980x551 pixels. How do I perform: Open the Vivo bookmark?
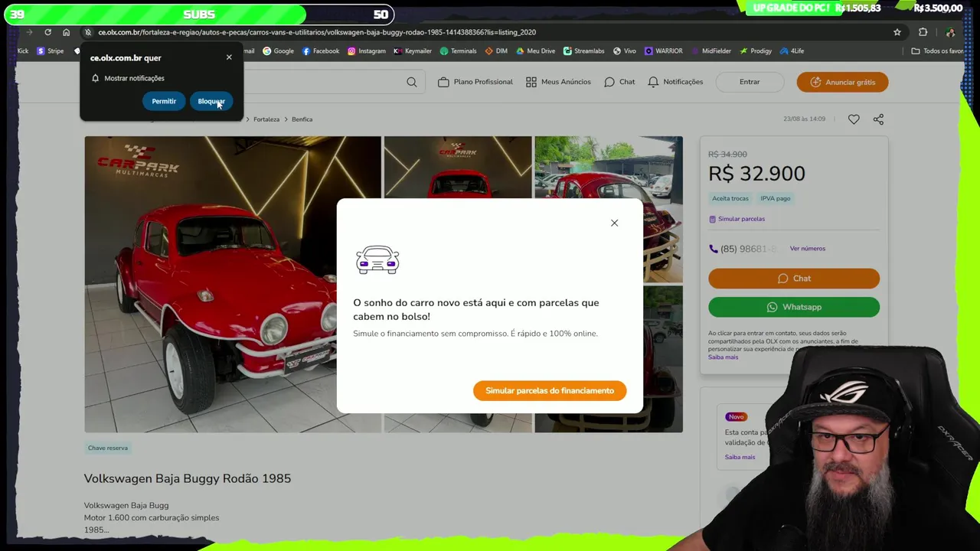624,51
